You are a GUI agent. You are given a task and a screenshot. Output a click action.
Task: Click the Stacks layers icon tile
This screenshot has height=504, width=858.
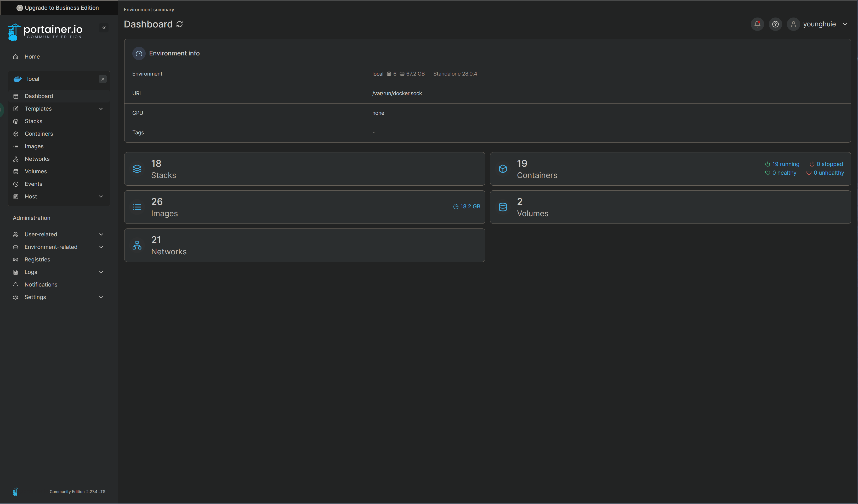pos(137,169)
